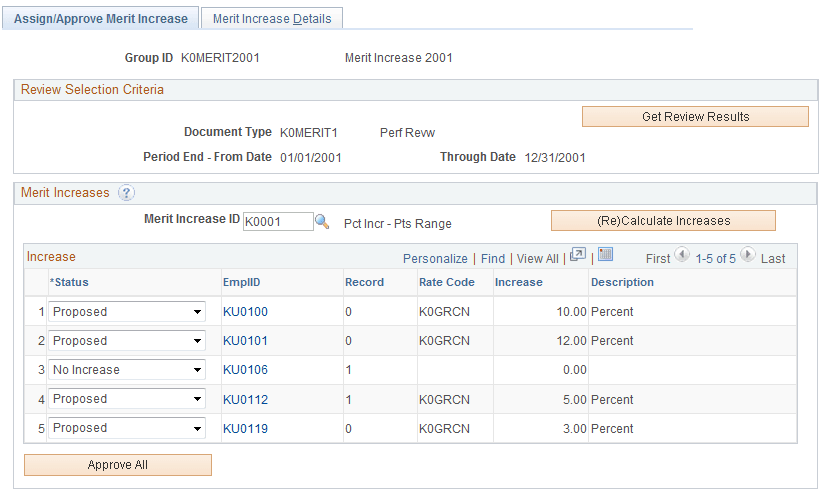Viewport: 833px width, 496px height.
Task: Click the 10.00 increase value
Action: point(572,312)
